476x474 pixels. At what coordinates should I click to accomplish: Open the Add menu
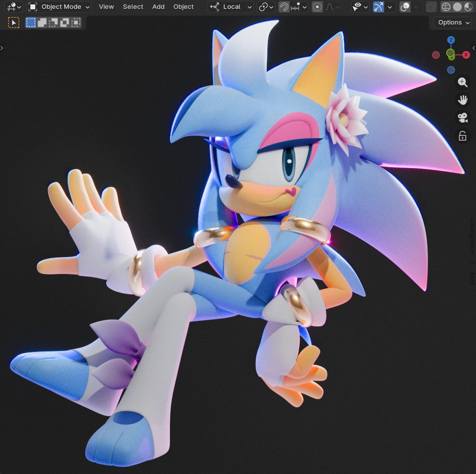[x=158, y=7]
